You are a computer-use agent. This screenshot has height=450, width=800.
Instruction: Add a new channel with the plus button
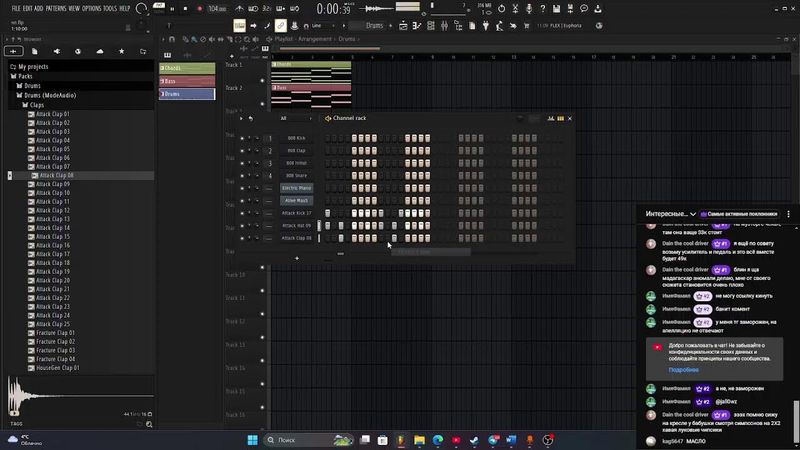296,258
